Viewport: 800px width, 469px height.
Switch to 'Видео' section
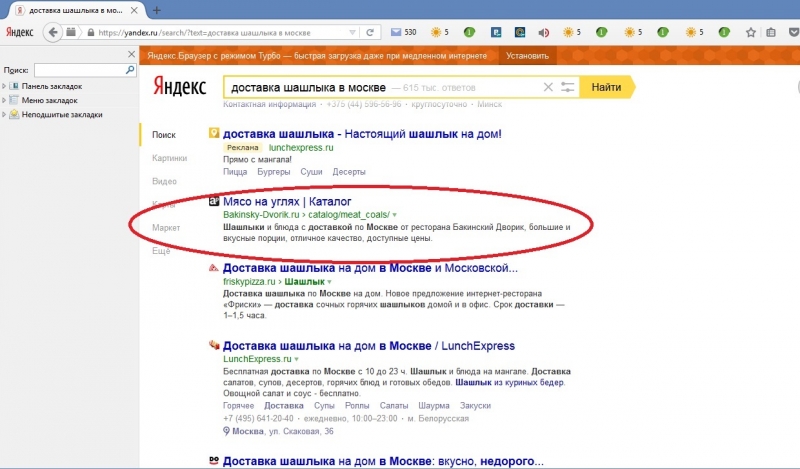tap(164, 181)
